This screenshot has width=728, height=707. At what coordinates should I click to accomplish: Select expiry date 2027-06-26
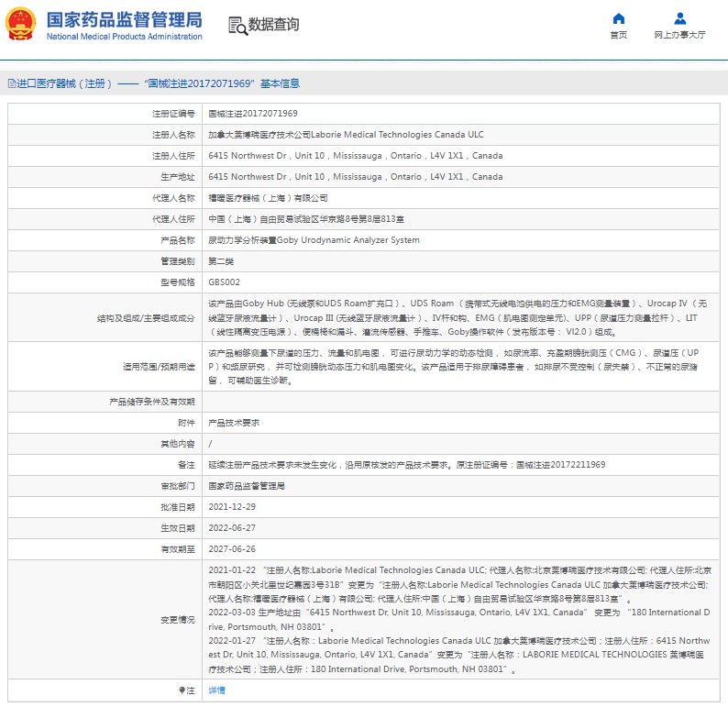(x=232, y=549)
